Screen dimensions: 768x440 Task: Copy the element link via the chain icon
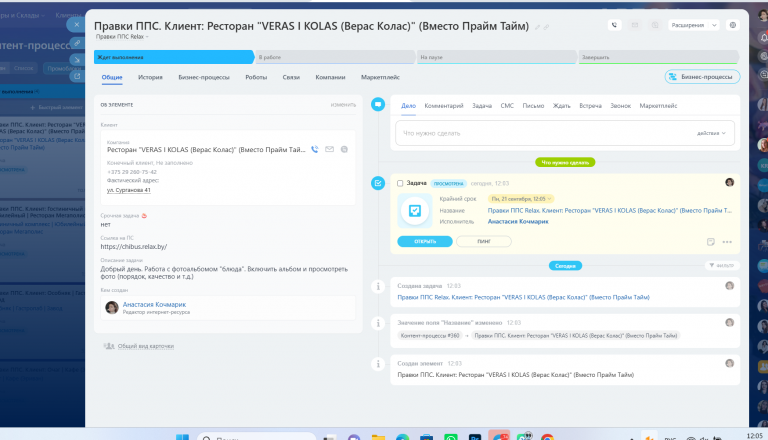[x=77, y=43]
